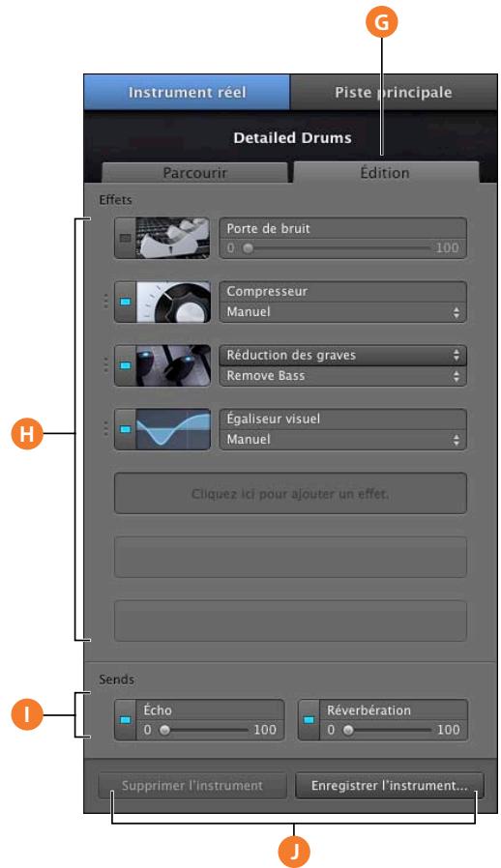Click the Réverbération send slider knob

point(348,730)
